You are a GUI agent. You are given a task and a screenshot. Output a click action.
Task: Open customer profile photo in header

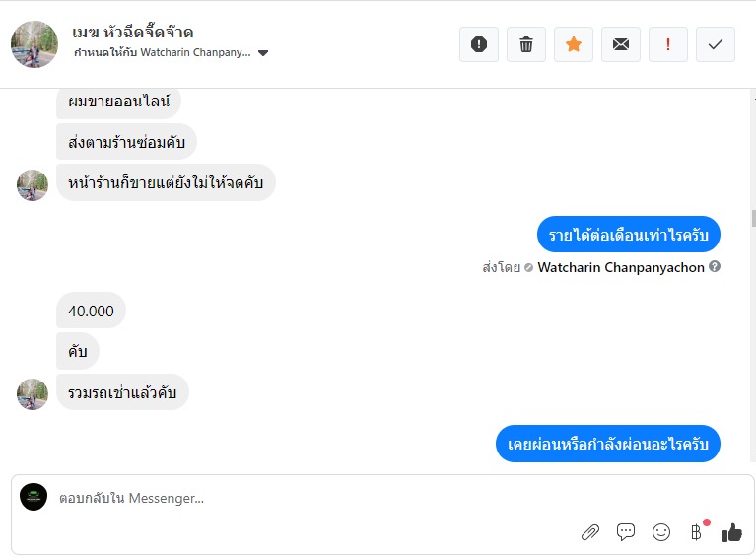click(34, 44)
